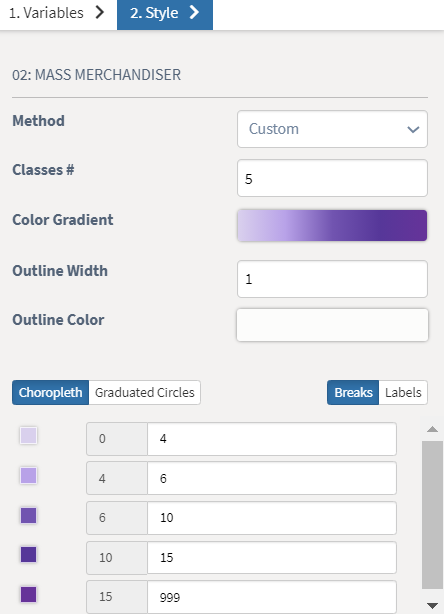The image size is (444, 614).
Task: Select the 2. Style tab
Action: [165, 14]
